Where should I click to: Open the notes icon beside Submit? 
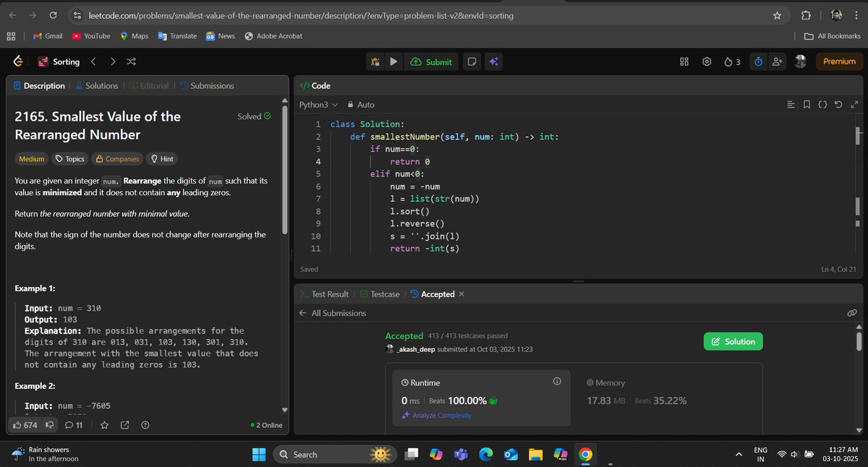click(x=472, y=62)
